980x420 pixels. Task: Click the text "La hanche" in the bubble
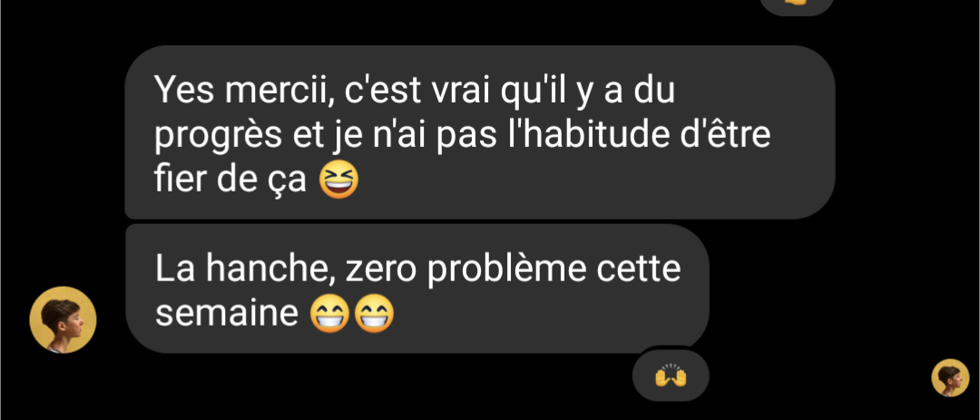click(x=244, y=269)
